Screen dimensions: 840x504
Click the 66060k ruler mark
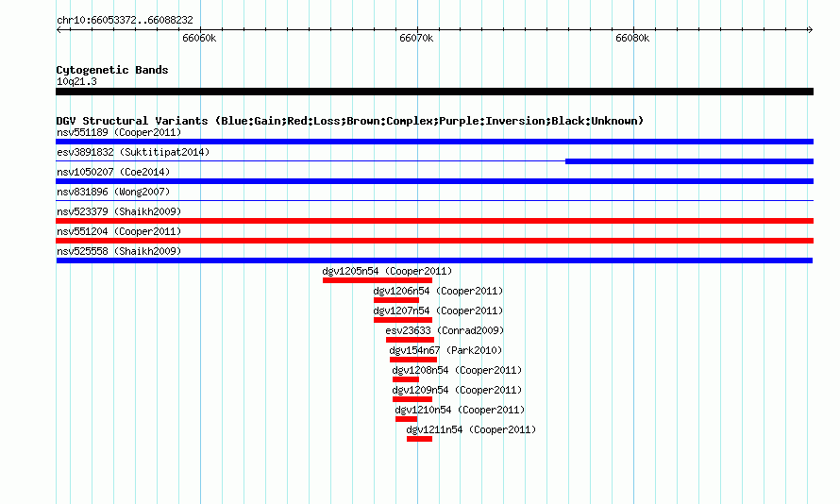(x=199, y=38)
